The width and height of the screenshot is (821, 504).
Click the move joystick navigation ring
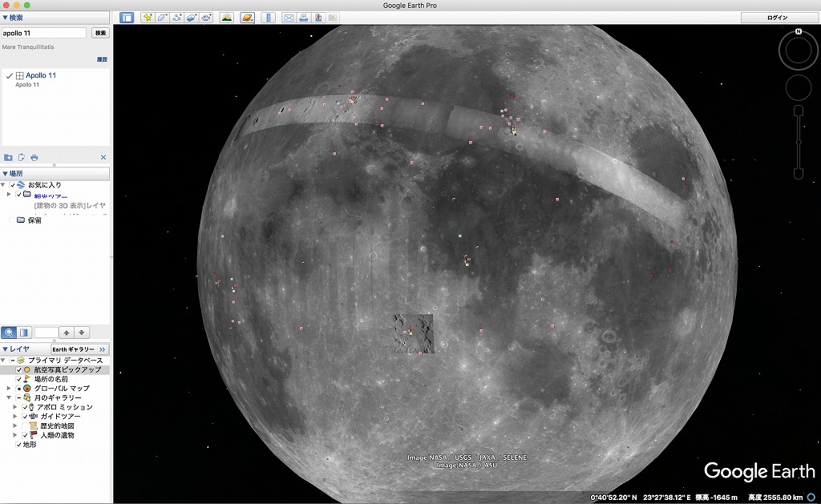pos(798,87)
